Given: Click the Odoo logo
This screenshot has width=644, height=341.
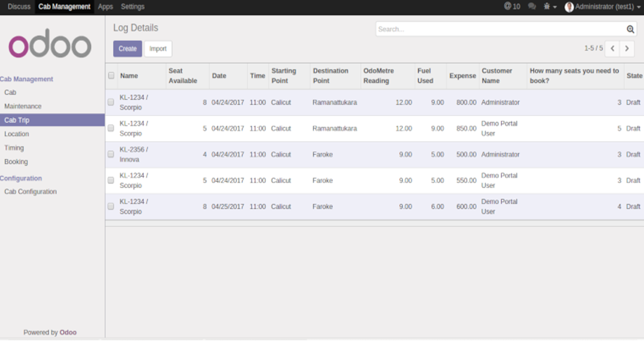Looking at the screenshot, I should [x=50, y=43].
